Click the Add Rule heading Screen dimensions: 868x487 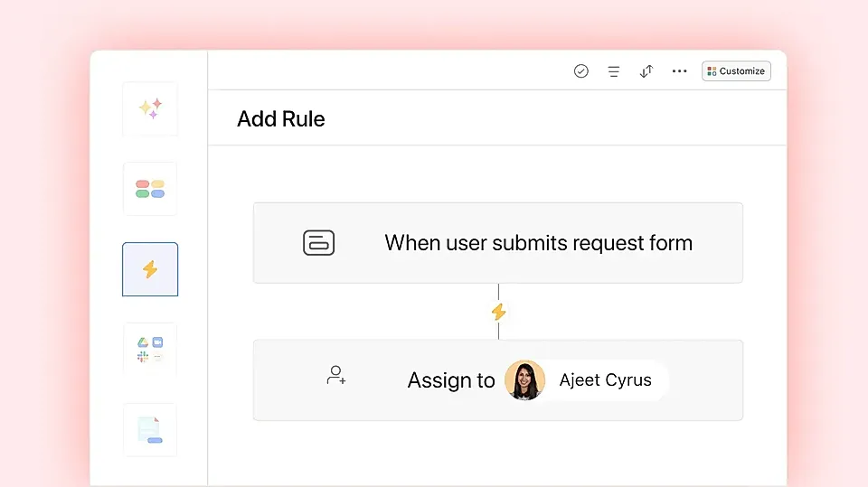coord(280,119)
